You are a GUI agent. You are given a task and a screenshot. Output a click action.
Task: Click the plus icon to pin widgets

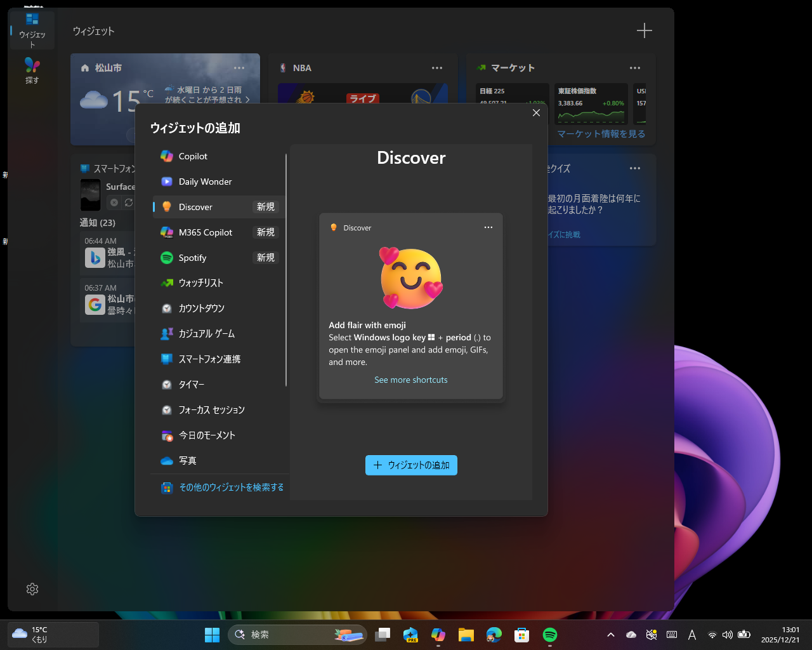coord(645,30)
